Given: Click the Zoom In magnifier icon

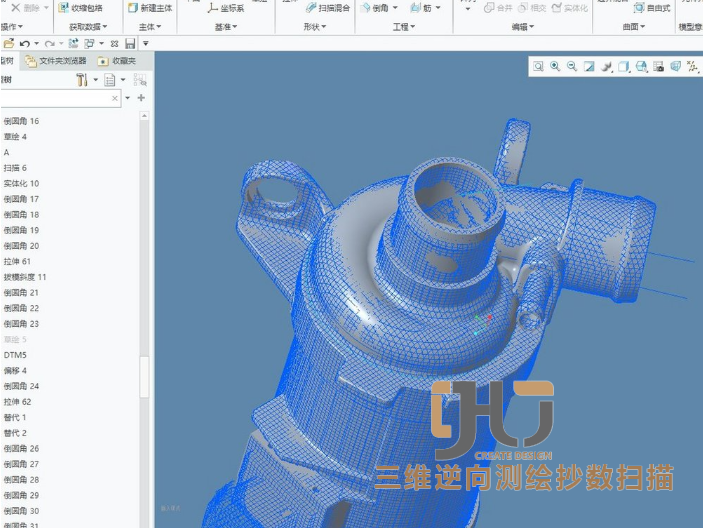Looking at the screenshot, I should click(x=555, y=66).
